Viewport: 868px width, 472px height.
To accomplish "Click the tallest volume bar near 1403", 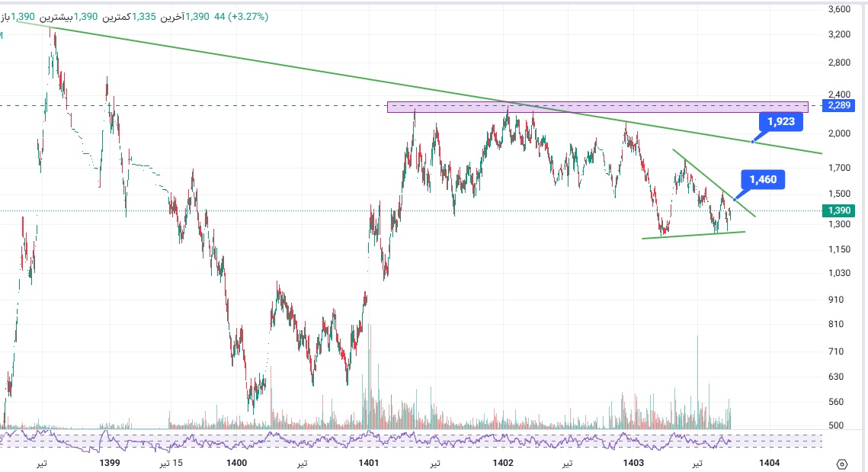I will [697, 381].
